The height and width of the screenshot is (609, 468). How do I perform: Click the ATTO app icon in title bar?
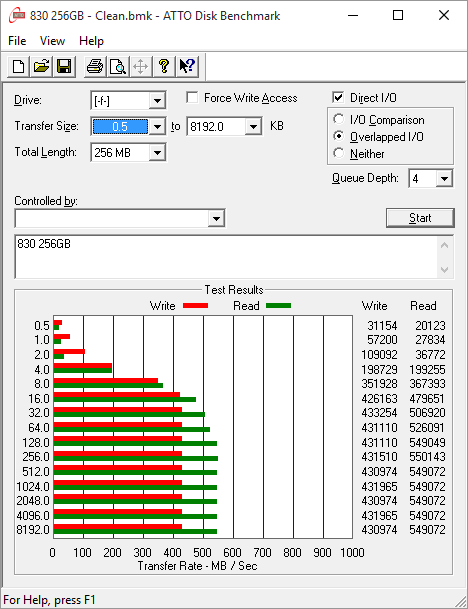[x=17, y=16]
